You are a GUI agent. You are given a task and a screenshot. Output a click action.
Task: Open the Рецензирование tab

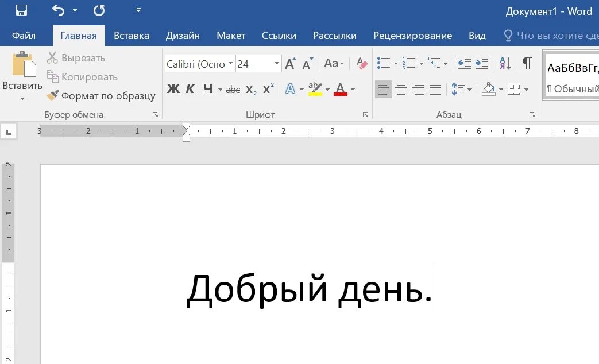(x=413, y=35)
